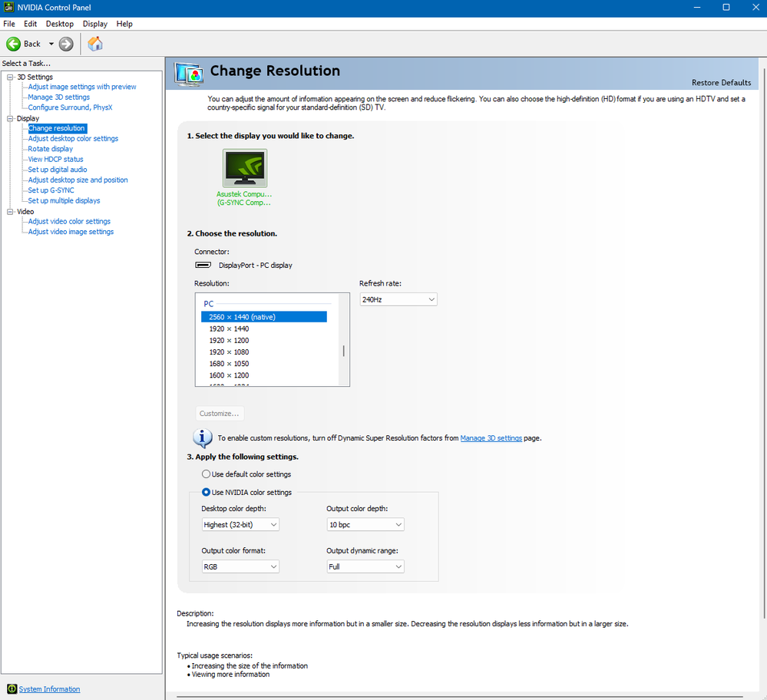This screenshot has width=767, height=700.
Task: Open Rotate display task
Action: [51, 149]
